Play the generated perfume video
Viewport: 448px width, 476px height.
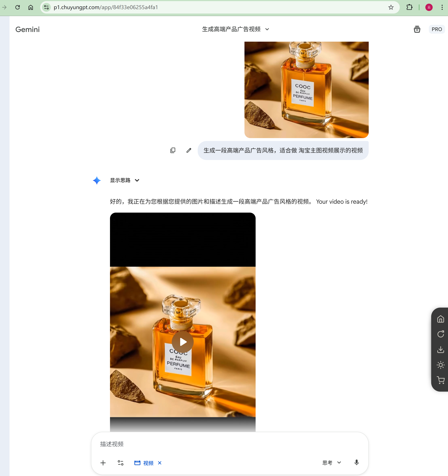pos(183,342)
